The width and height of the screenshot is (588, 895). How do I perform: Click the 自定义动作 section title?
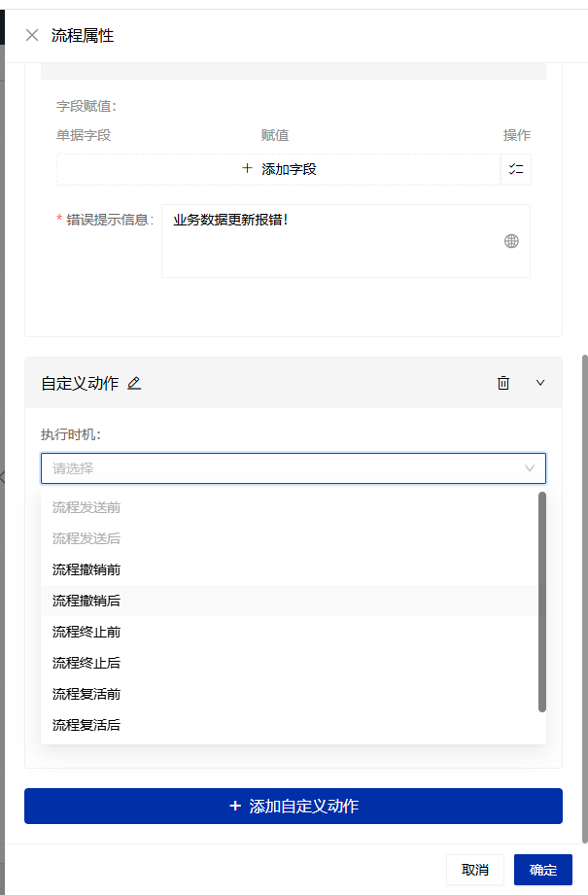(80, 383)
